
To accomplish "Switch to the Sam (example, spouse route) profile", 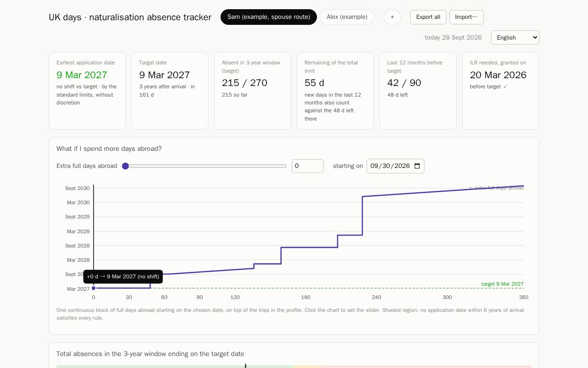I will pos(269,17).
